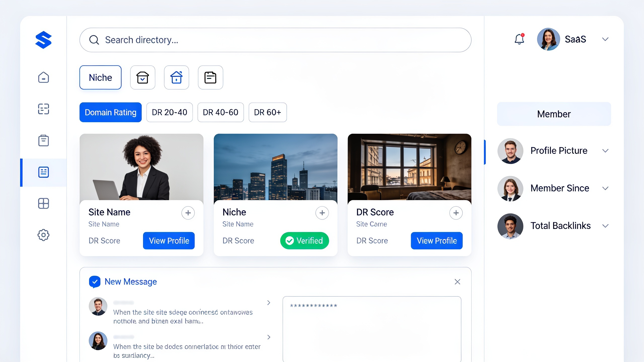Click the Total Backlinks label
Screen dimensions: 644x362
560,226
